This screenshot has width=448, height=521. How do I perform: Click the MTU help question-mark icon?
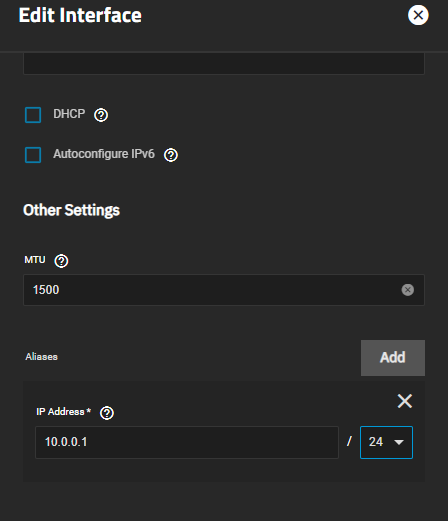click(x=61, y=261)
